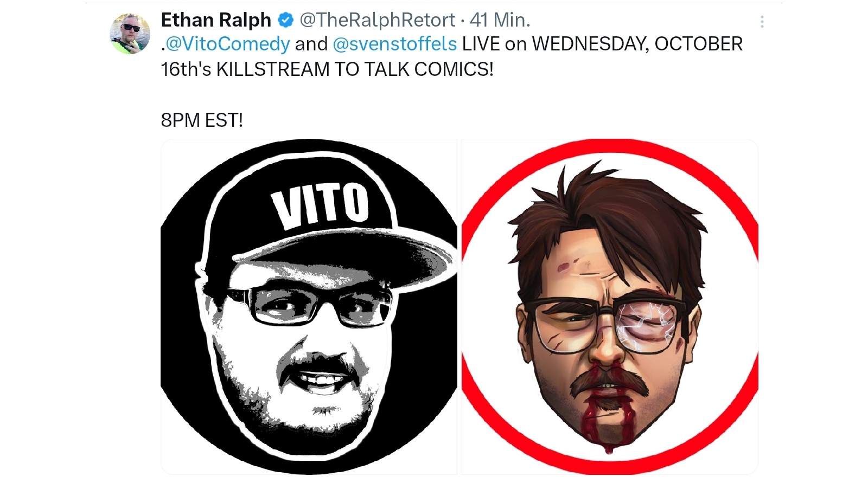This screenshot has height=483, width=868.
Task: Visit the @TheRalphRetort handle
Action: 378,20
